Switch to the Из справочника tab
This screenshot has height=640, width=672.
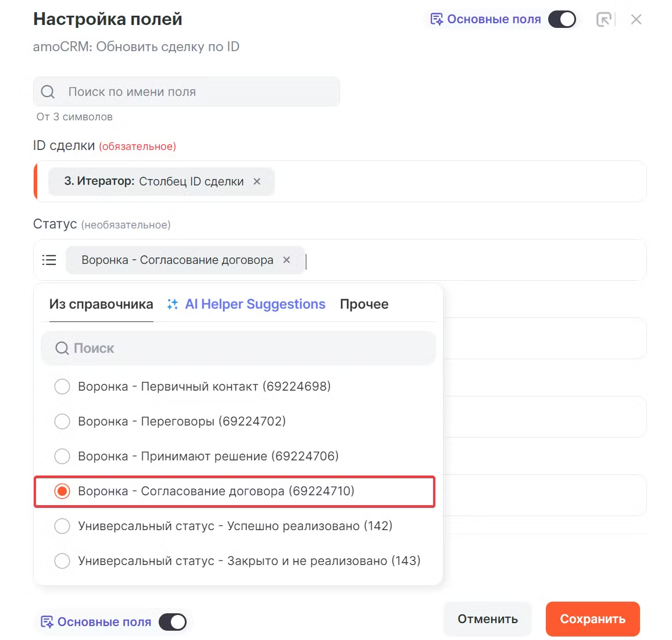coord(101,304)
